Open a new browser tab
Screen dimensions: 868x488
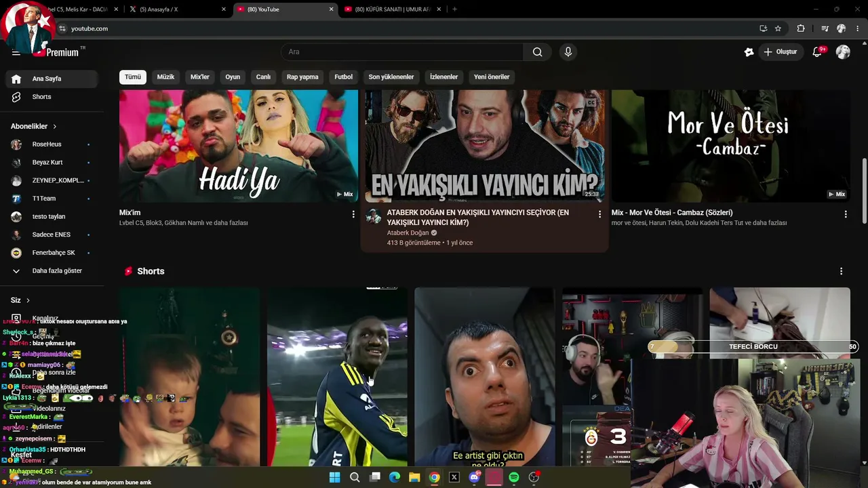click(x=454, y=9)
